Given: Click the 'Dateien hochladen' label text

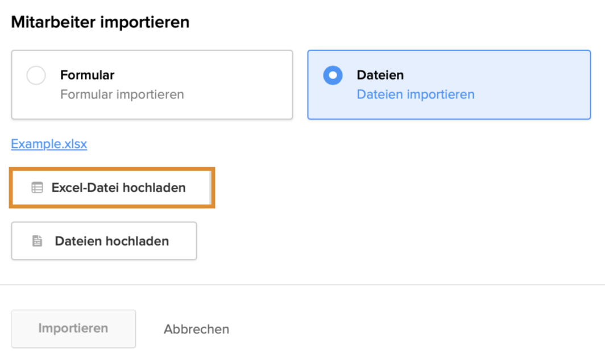Looking at the screenshot, I should pos(111,241).
